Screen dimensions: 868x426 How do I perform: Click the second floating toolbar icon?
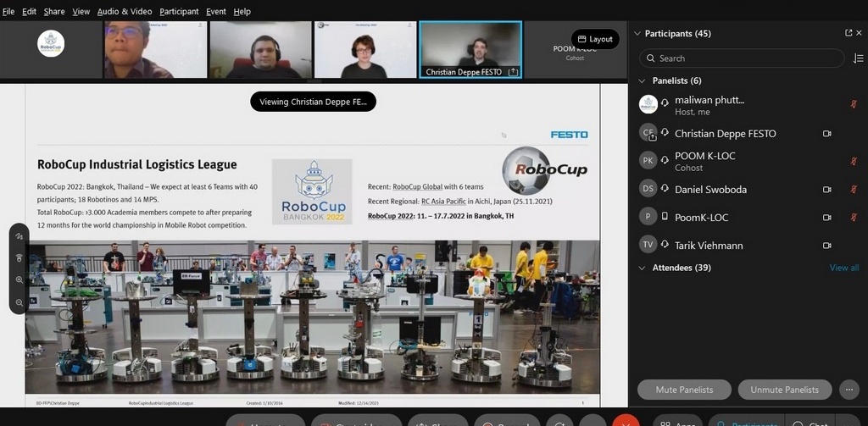coord(19,257)
